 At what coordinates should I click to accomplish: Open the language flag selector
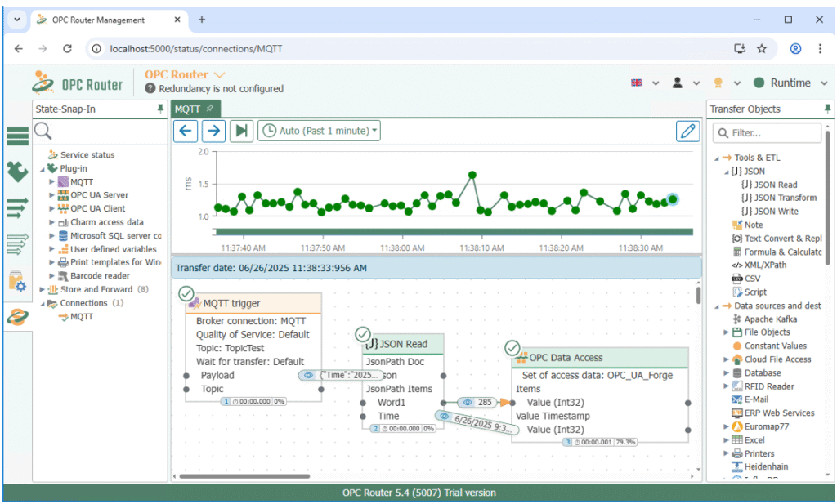click(x=645, y=83)
